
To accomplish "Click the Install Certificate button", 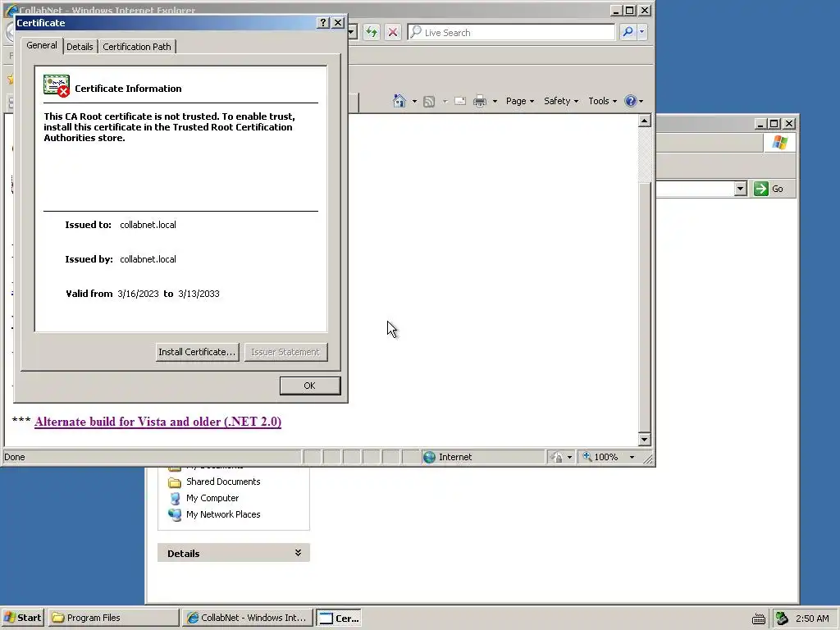I will point(197,352).
